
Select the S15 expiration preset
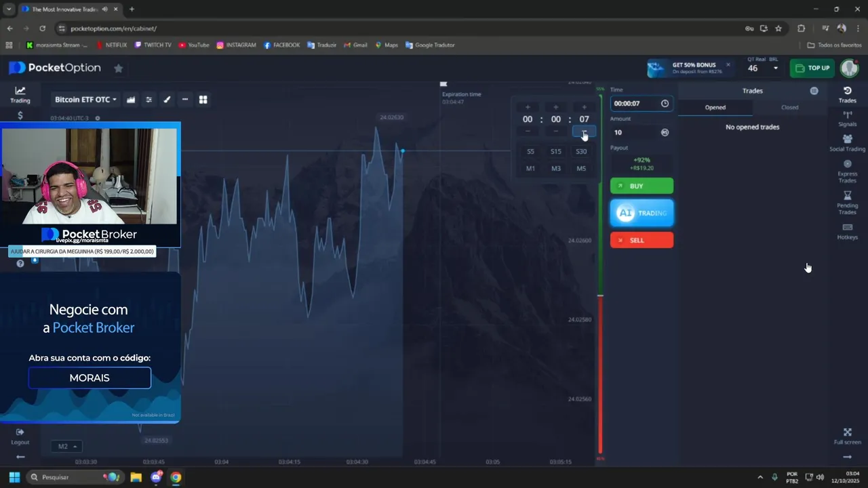click(556, 152)
